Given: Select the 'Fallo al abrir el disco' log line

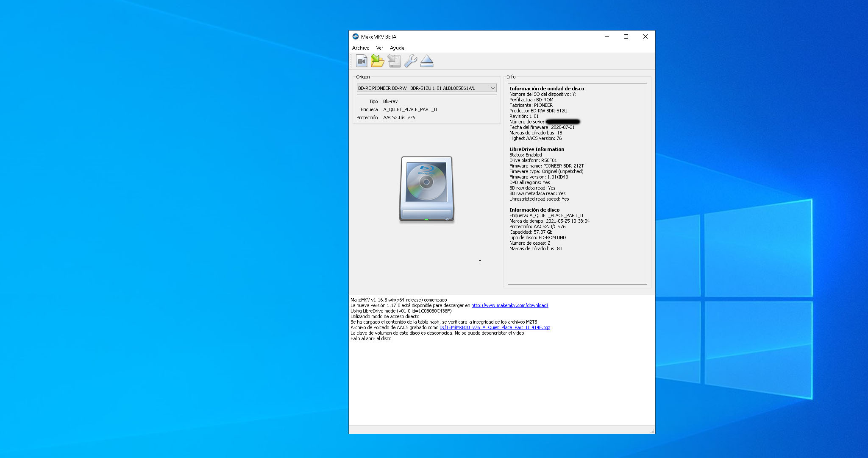Looking at the screenshot, I should click(x=370, y=338).
